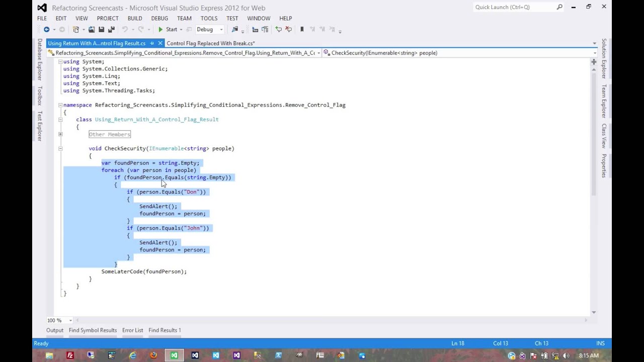Toggle a bookmark with the bookmark icon
Image resolution: width=644 pixels, height=362 pixels.
click(x=302, y=30)
